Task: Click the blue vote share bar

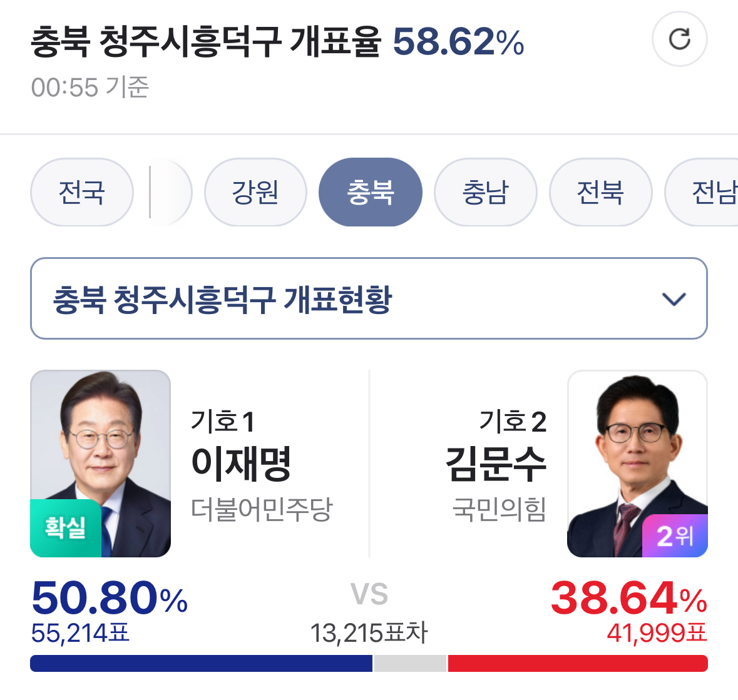Action: click(x=201, y=663)
